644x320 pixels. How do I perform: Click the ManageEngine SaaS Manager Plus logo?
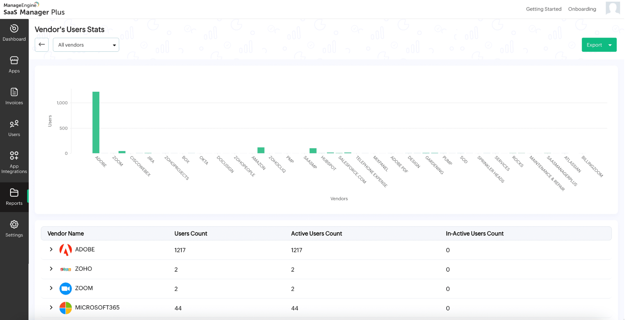[34, 9]
